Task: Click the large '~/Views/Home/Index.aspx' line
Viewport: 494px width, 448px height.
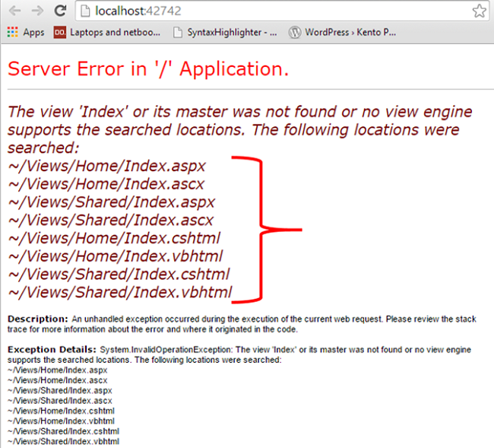Action: [x=107, y=166]
